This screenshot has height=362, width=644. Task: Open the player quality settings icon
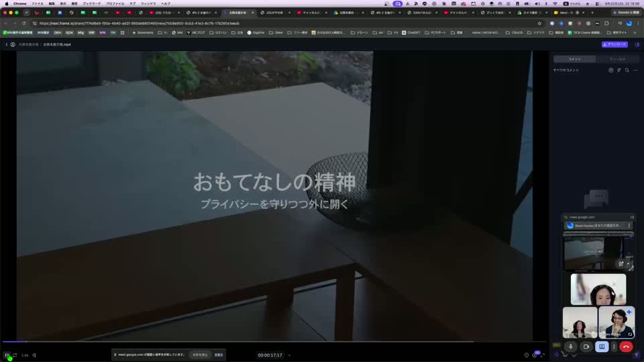[x=535, y=355]
